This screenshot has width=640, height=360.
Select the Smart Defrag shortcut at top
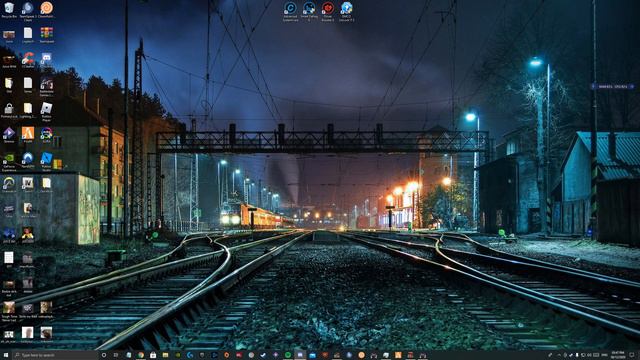(x=309, y=11)
